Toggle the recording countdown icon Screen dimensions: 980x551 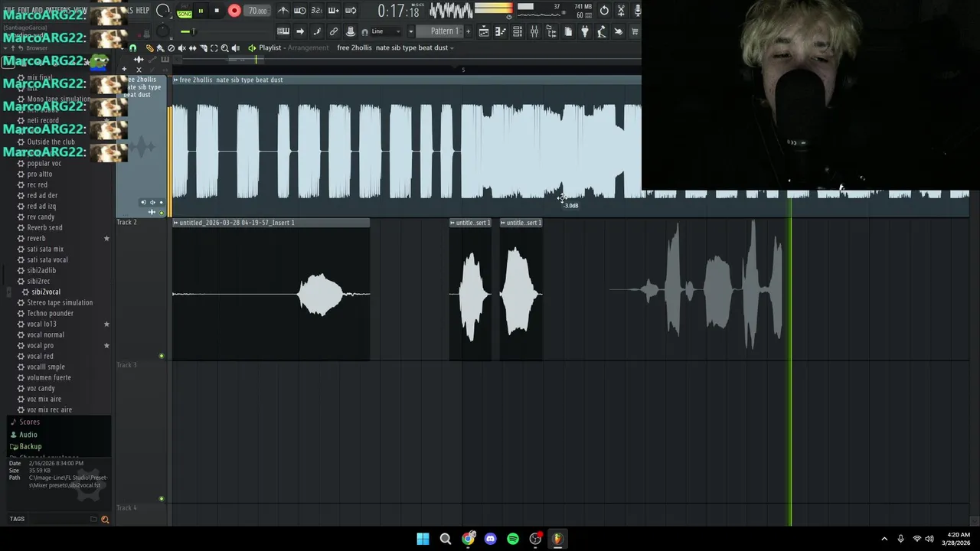[316, 11]
